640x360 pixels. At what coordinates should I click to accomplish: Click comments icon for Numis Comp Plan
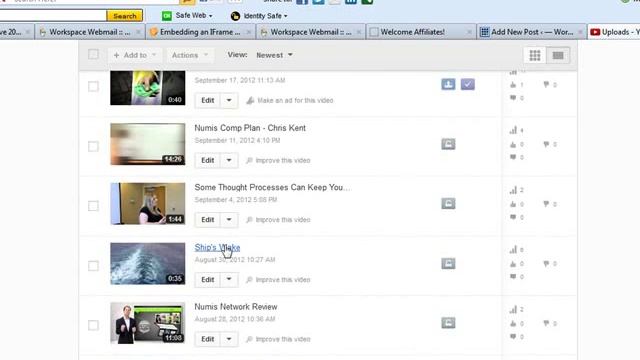point(513,157)
